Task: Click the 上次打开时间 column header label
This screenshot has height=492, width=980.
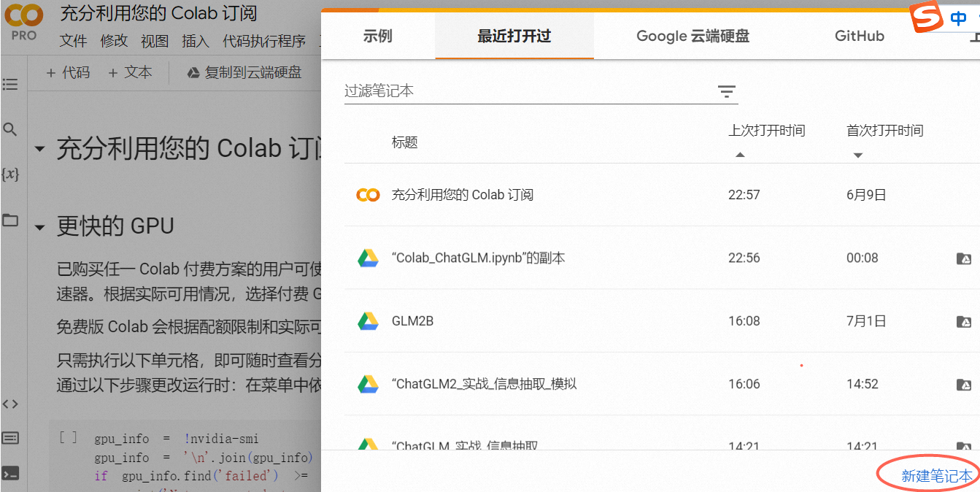Action: (767, 131)
